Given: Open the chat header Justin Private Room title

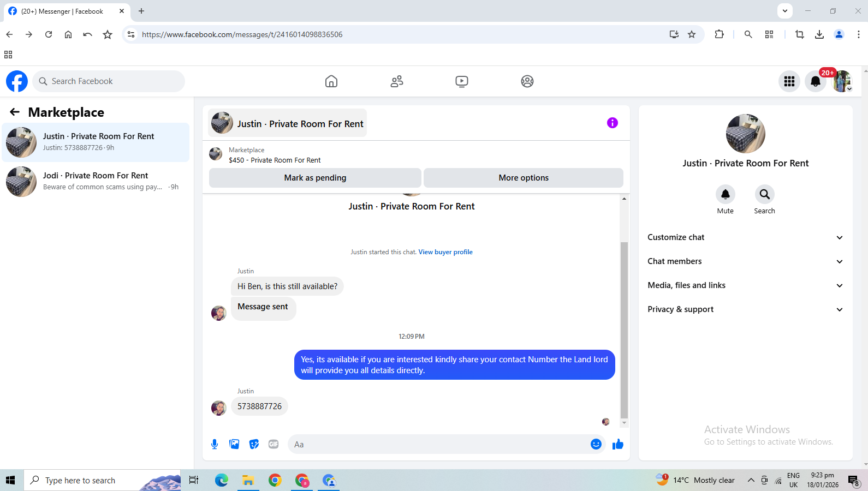Looking at the screenshot, I should tap(288, 123).
